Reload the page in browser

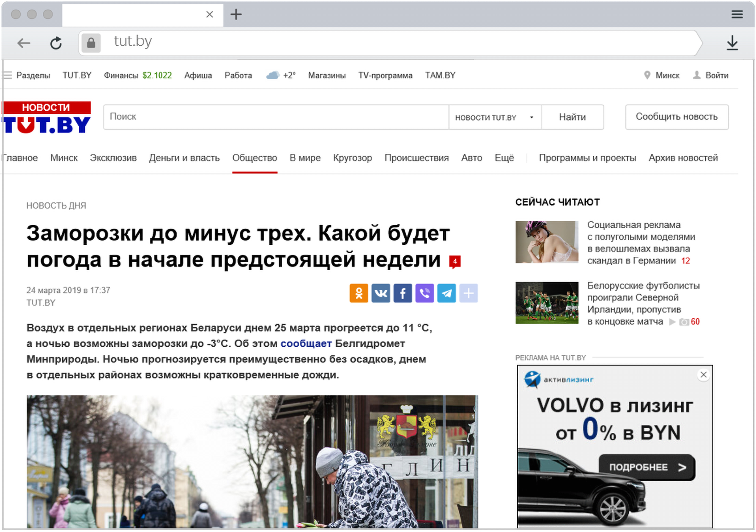56,43
